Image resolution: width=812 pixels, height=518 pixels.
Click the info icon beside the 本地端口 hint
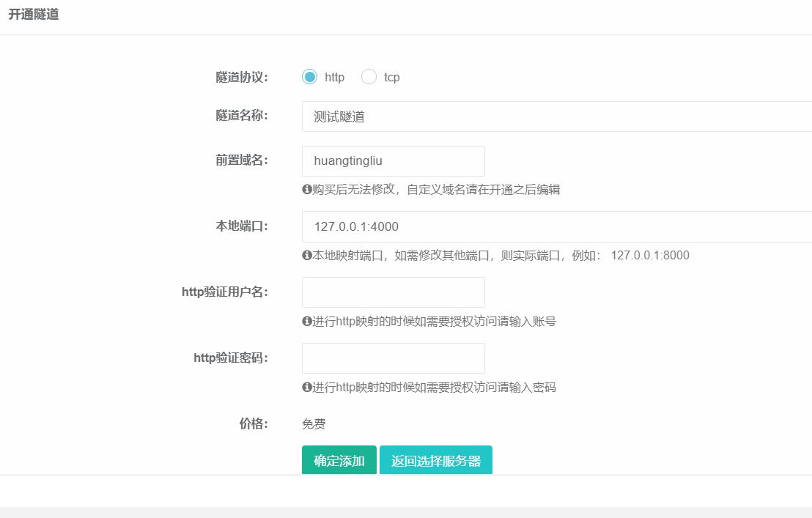pos(306,255)
